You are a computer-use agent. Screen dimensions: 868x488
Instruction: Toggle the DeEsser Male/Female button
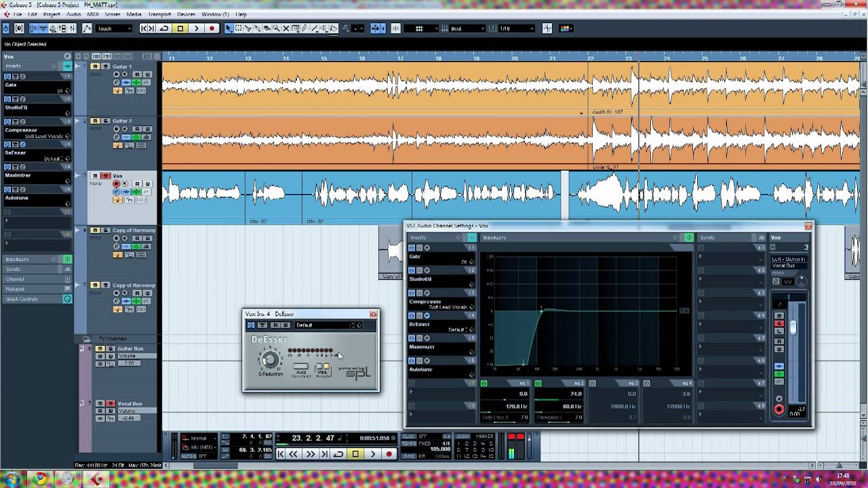pyautogui.click(x=323, y=366)
